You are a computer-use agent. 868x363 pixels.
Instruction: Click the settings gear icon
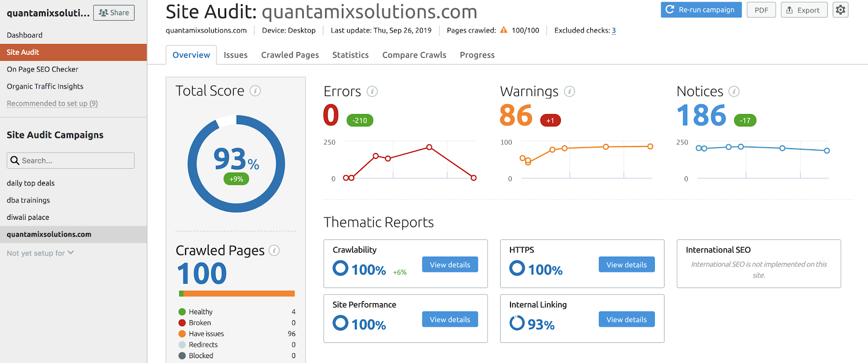coord(840,10)
